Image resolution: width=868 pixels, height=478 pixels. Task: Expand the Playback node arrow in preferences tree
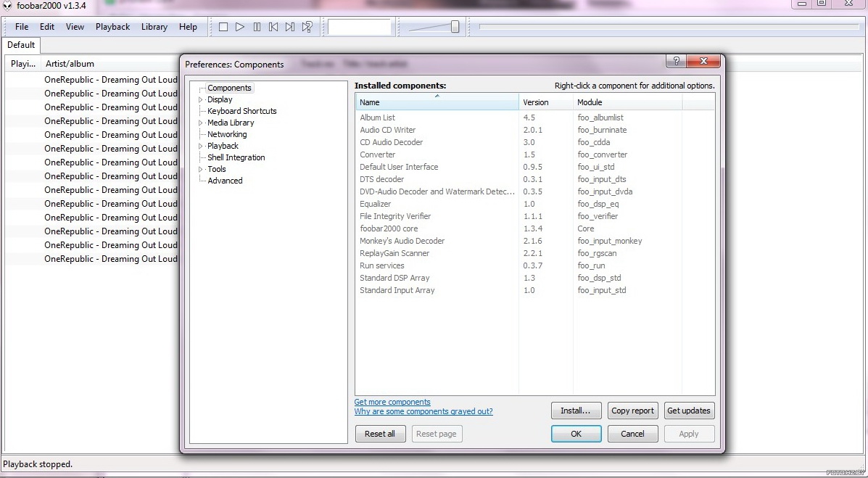click(201, 147)
